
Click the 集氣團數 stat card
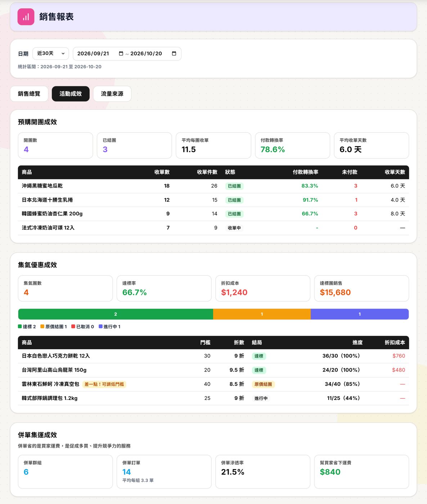pos(65,288)
